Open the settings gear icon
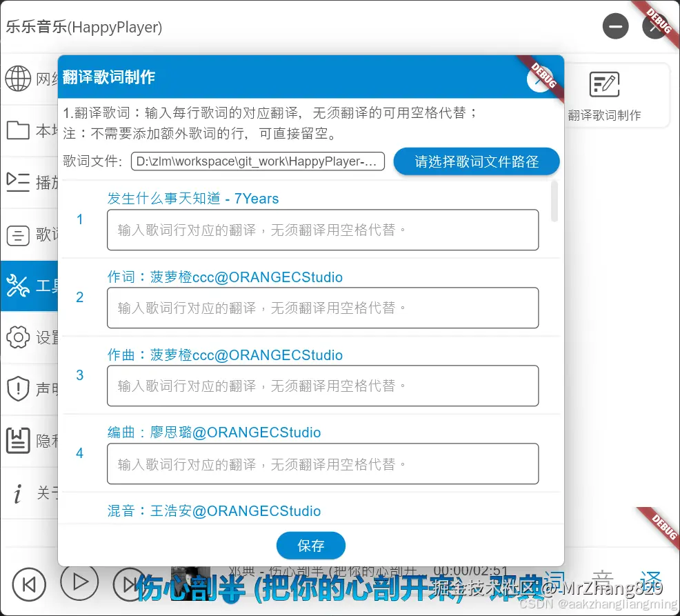This screenshot has height=616, width=680. pos(18,337)
